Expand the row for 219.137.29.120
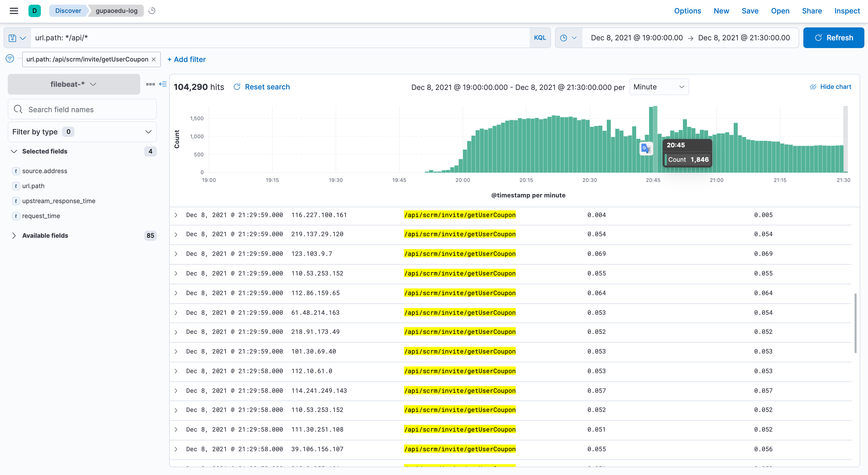The width and height of the screenshot is (868, 475). (x=176, y=234)
